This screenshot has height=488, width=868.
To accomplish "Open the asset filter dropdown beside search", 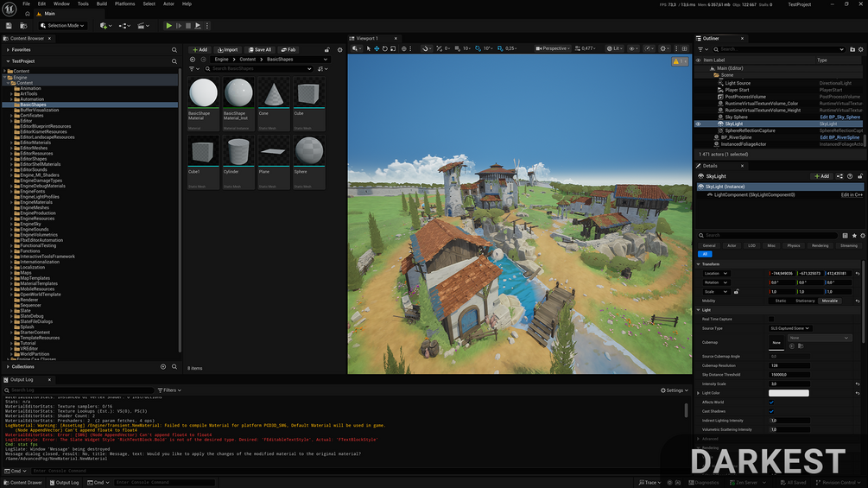I will [x=194, y=68].
